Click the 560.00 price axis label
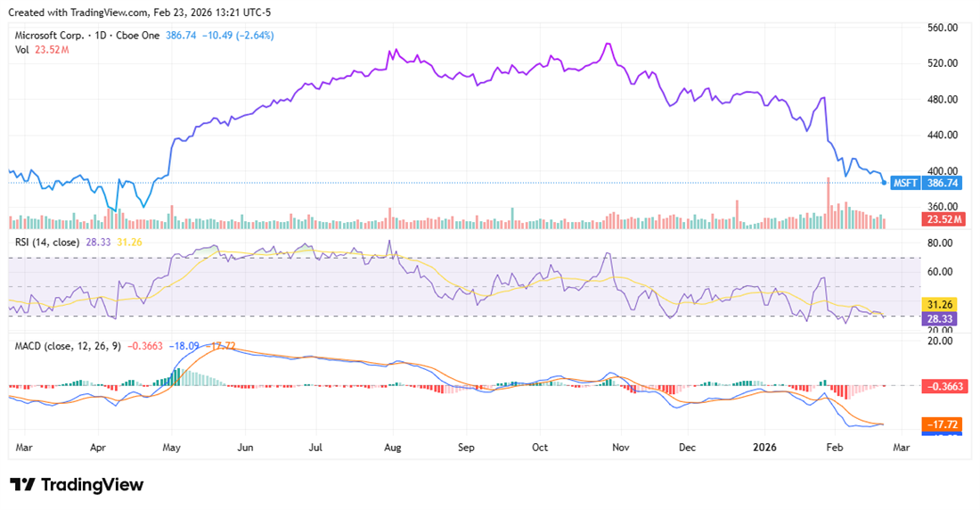Viewport: 980px width, 510px height. [942, 28]
